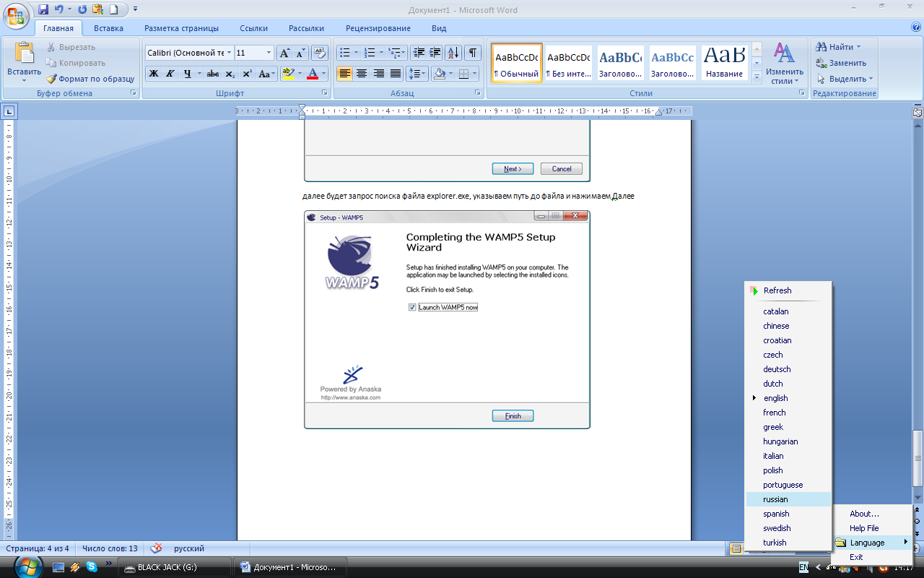Expand the styles gallery More arrow
924x578 pixels.
point(757,77)
